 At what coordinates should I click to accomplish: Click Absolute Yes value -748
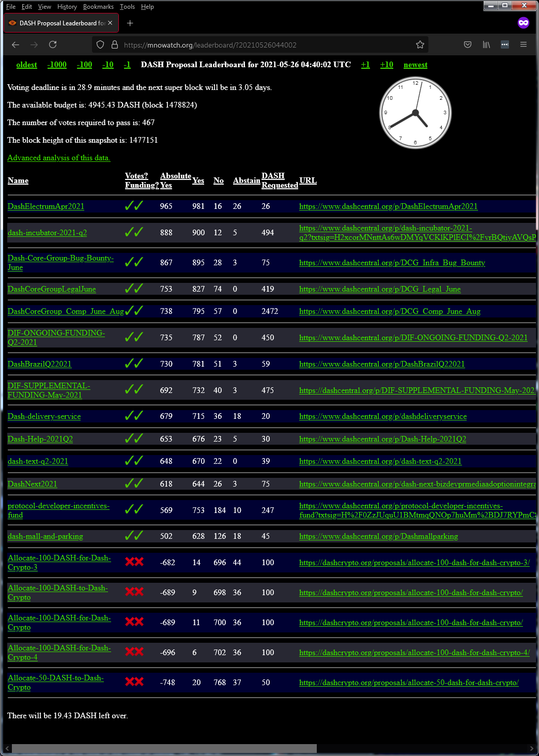click(x=168, y=683)
